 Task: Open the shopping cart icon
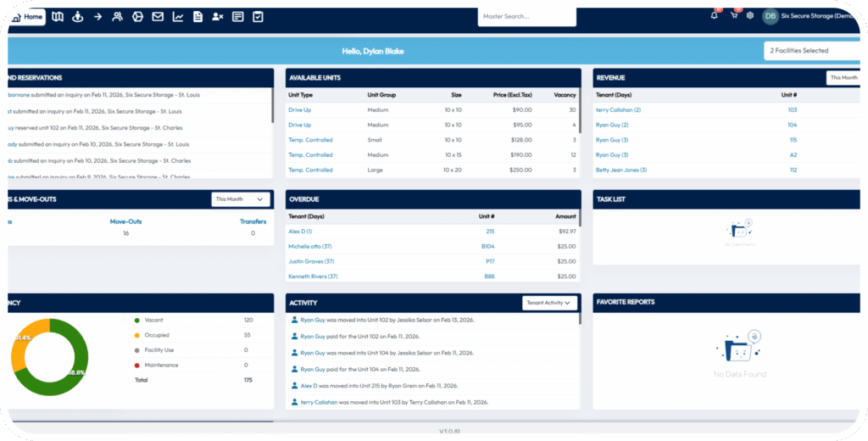(733, 16)
